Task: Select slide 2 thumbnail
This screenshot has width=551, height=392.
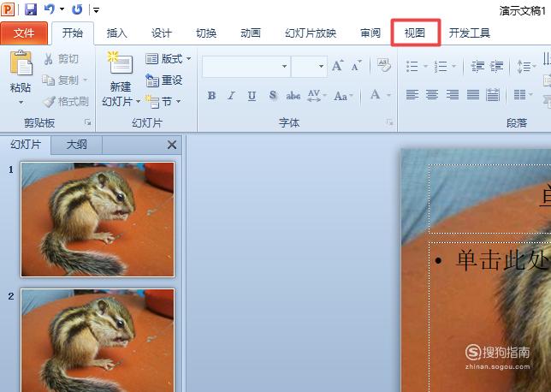Action: [x=98, y=340]
